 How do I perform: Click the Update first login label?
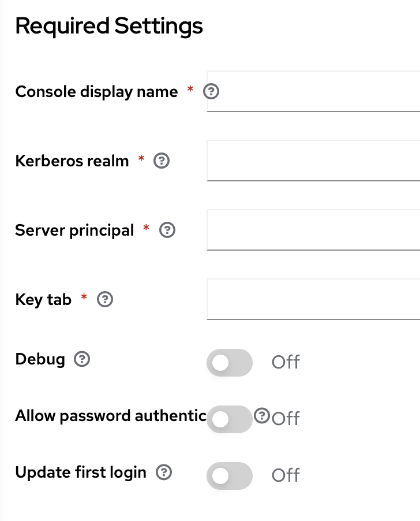(x=80, y=472)
